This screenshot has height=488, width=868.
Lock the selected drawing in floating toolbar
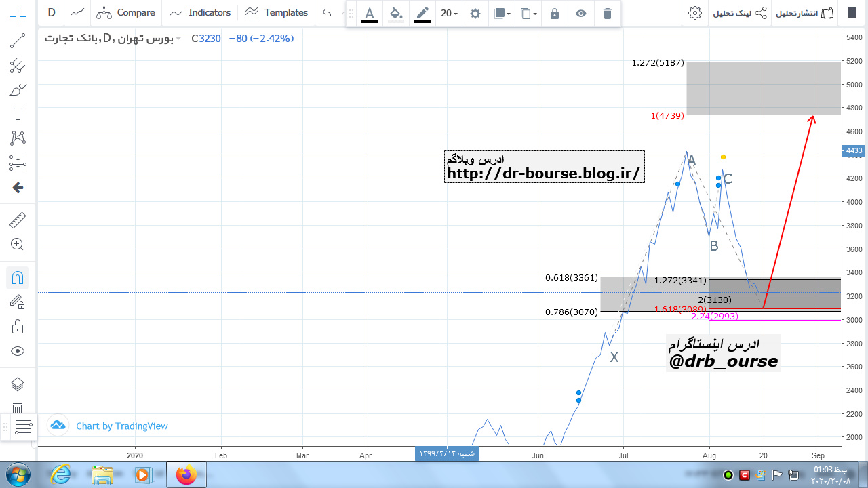coord(555,14)
